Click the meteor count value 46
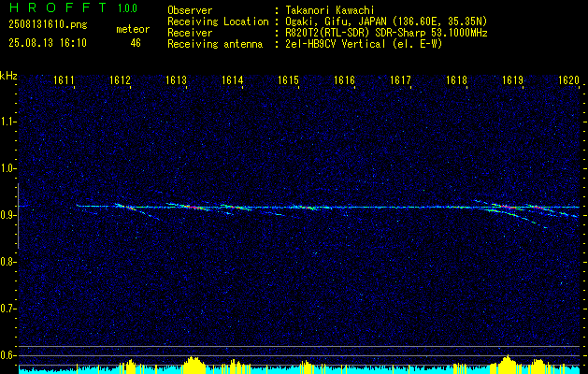The image size is (588, 374). tap(136, 43)
